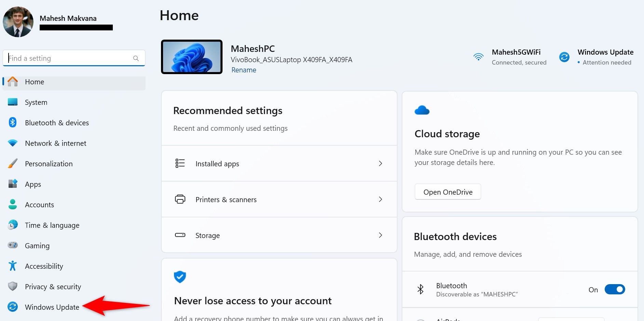Click the Accessibility figure icon
Screen dimensions: 644x321
point(13,266)
